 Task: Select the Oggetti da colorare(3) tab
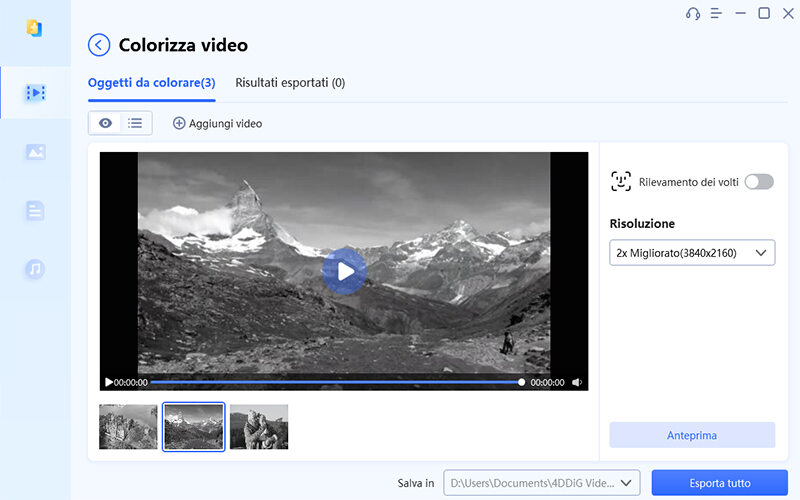[152, 83]
